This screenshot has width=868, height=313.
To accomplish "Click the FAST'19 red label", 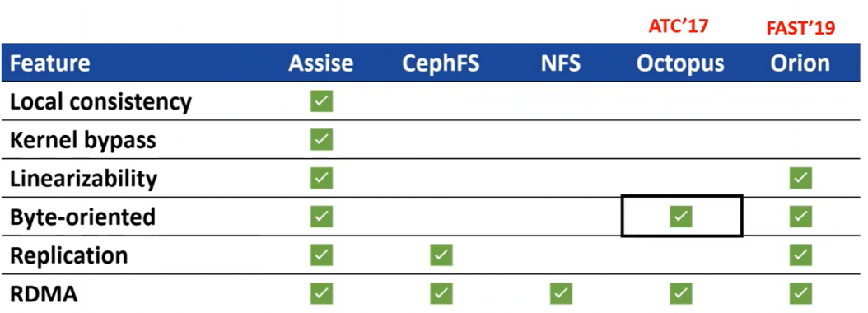I will (800, 28).
